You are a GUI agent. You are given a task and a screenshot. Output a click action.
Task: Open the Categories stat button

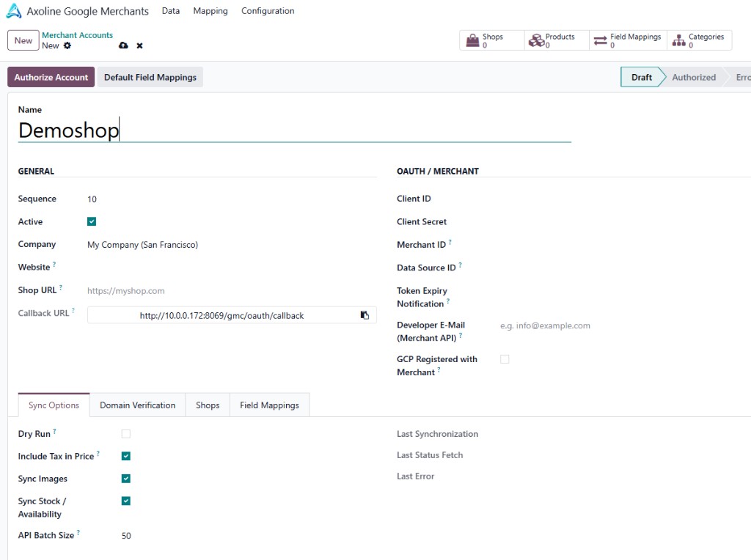coord(699,40)
